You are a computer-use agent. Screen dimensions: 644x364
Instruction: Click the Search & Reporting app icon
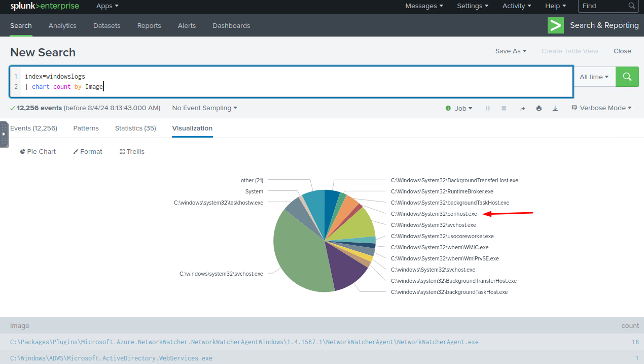coord(556,25)
